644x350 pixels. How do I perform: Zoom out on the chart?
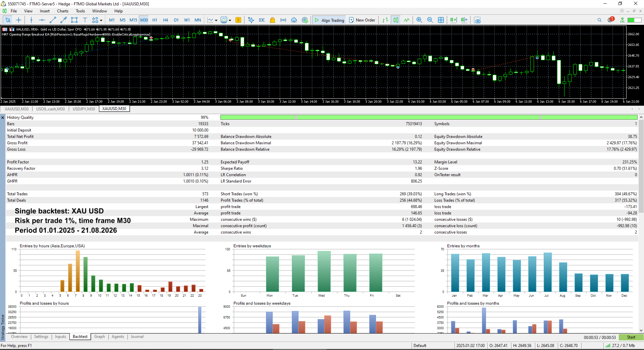point(430,20)
